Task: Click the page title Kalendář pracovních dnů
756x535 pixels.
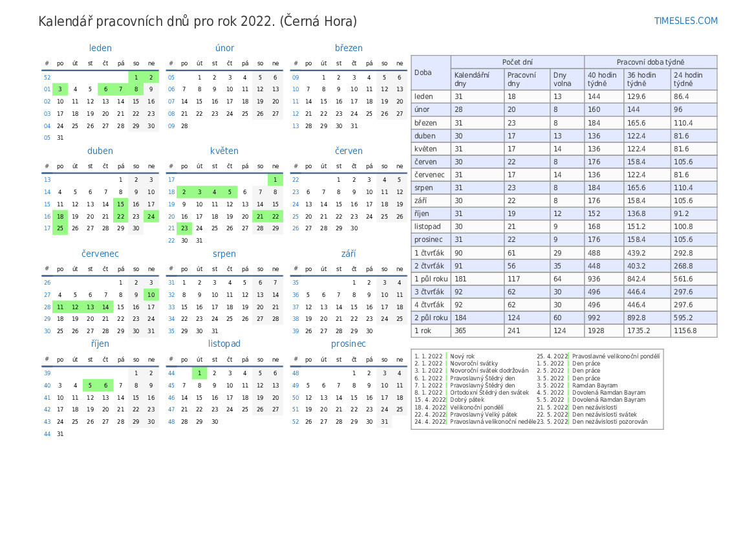Action: pyautogui.click(x=197, y=21)
